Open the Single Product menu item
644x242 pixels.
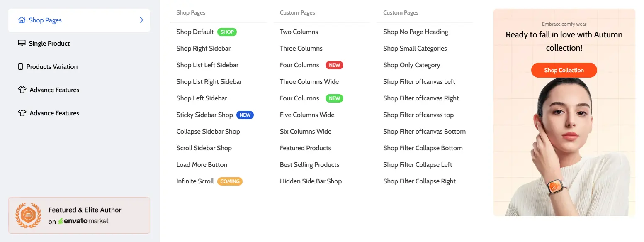pos(49,44)
